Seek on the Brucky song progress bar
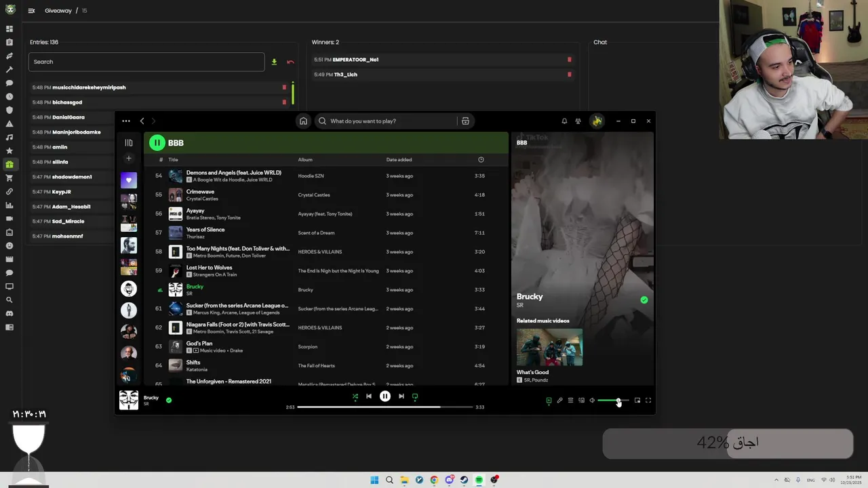This screenshot has height=488, width=868. 385,407
